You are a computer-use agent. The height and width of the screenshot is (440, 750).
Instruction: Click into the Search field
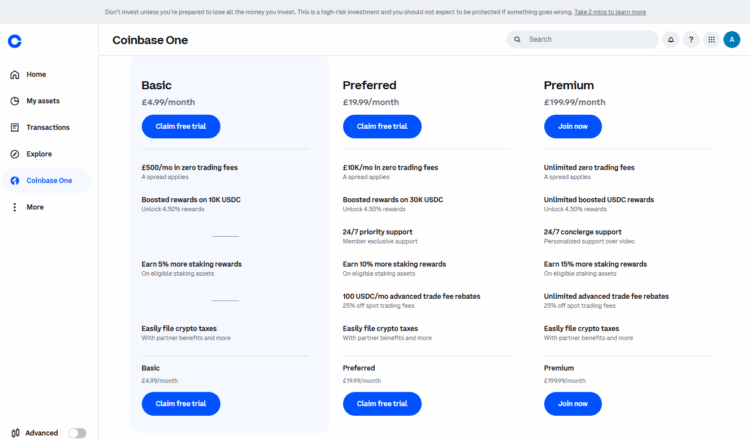coord(590,40)
